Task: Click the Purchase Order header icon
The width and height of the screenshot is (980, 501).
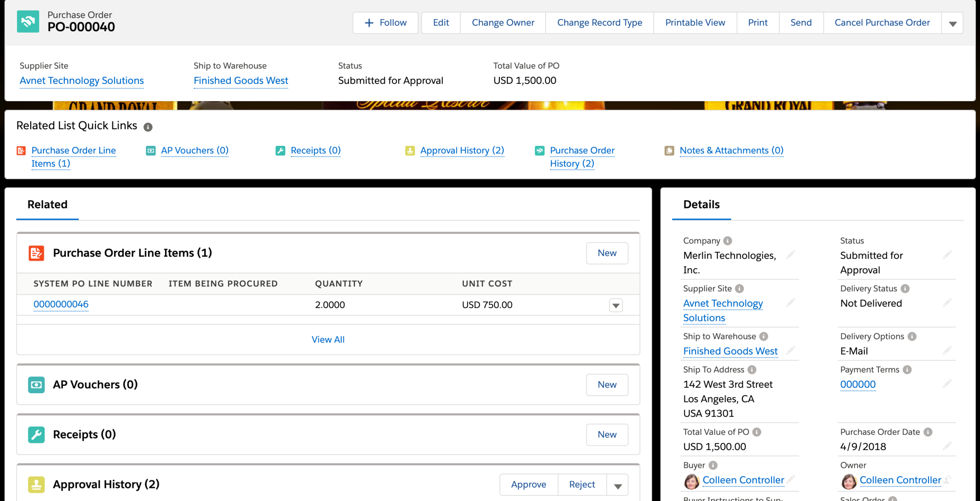Action: [x=28, y=22]
